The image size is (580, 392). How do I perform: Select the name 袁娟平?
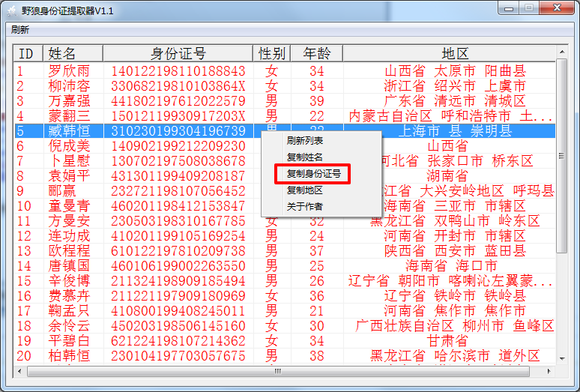(x=69, y=175)
